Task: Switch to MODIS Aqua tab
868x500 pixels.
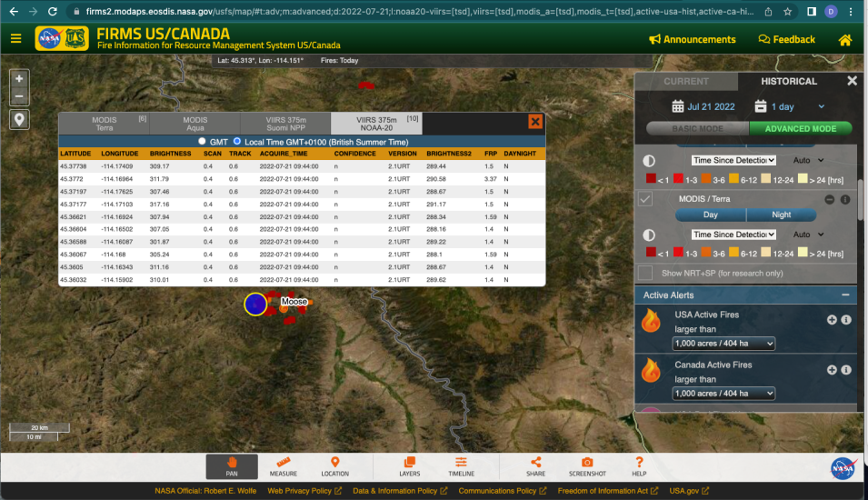Action: 195,124
